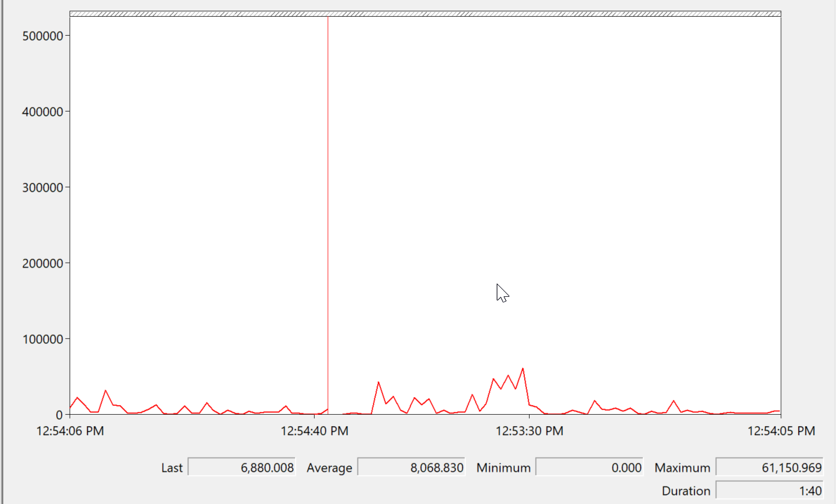This screenshot has height=504, width=836.
Task: Click the Last field label text
Action: (x=173, y=467)
